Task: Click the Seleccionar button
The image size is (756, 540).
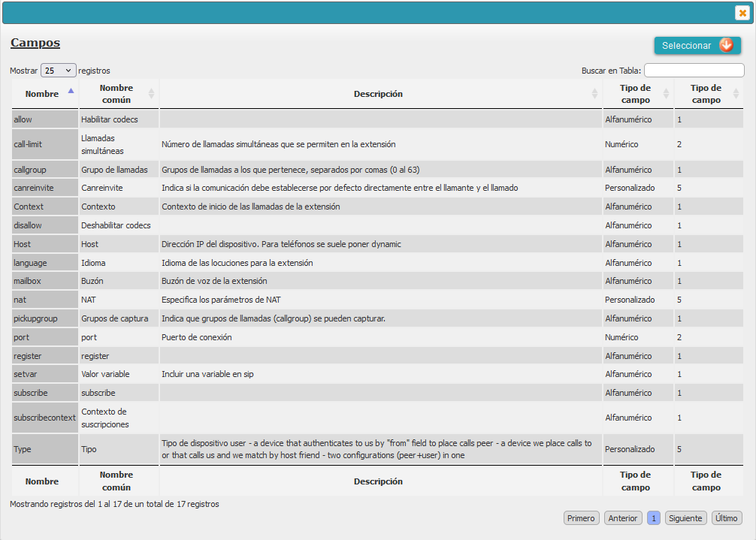Action: (697, 46)
